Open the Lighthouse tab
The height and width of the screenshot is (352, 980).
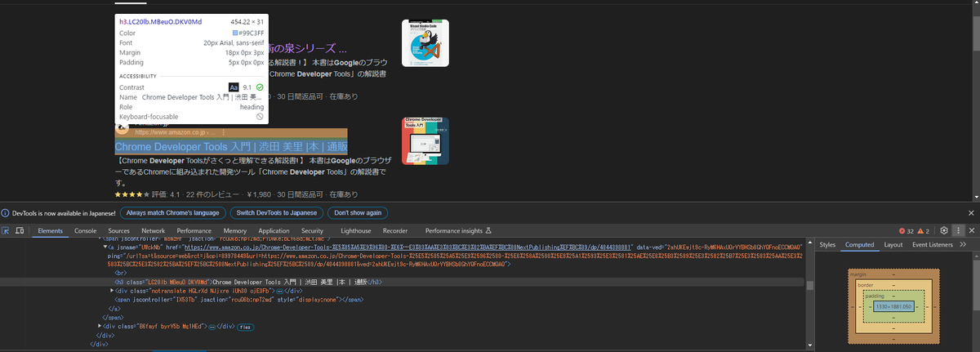[x=356, y=231]
